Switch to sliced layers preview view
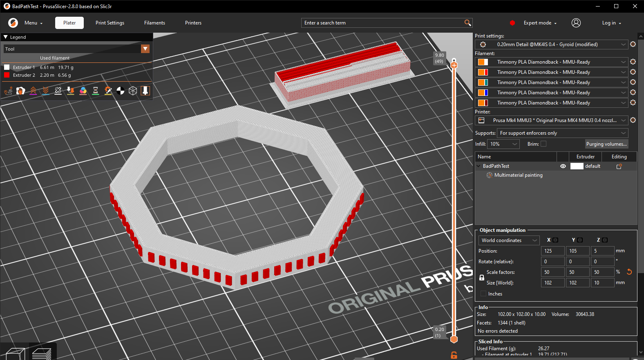The height and width of the screenshot is (360, 644). coord(41,354)
